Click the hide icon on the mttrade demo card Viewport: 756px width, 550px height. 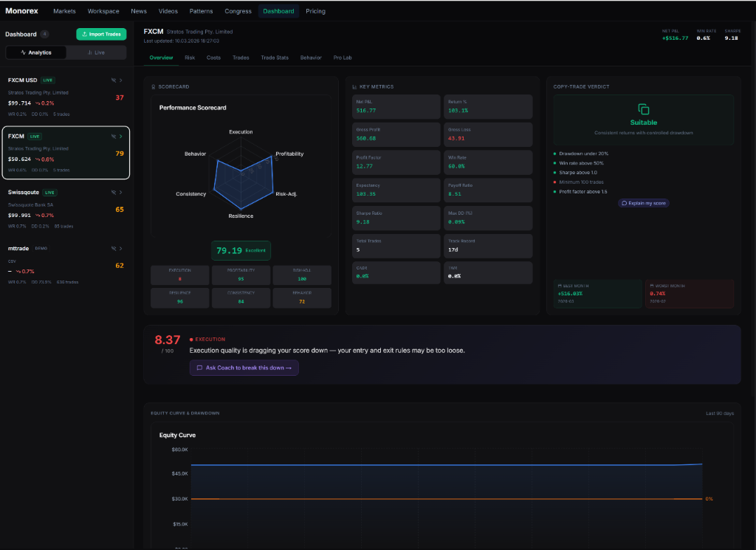pyautogui.click(x=112, y=248)
